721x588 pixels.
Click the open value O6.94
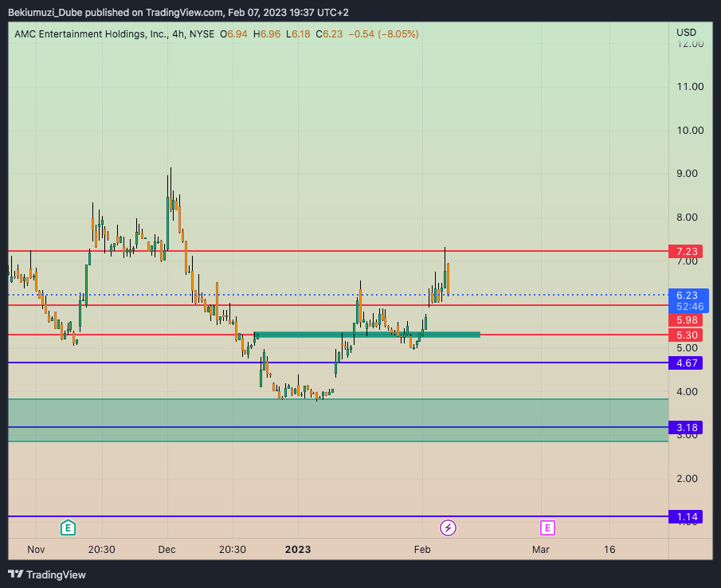[x=233, y=34]
